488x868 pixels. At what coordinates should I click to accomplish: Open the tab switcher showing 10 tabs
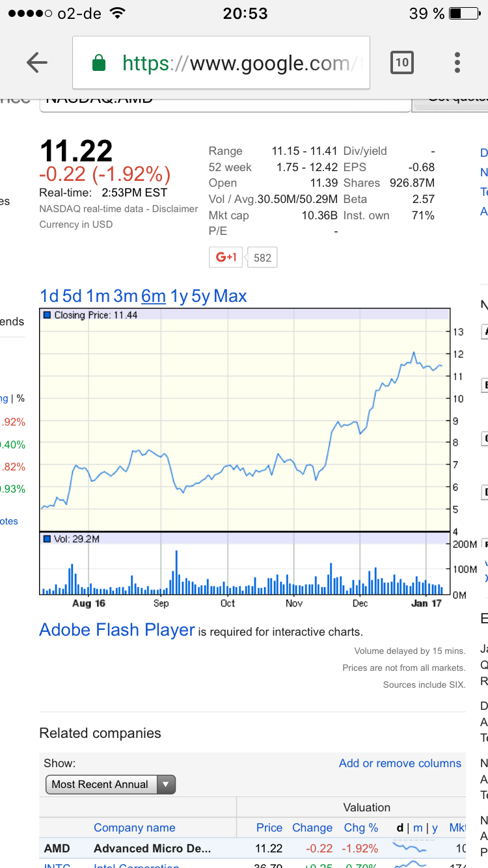pos(402,62)
